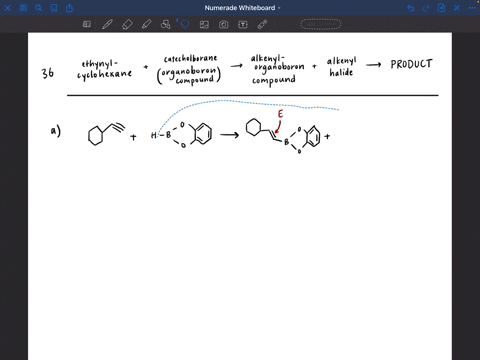The image size is (480, 360).
Task: Toggle the read-only mode icon
Action: point(87,24)
